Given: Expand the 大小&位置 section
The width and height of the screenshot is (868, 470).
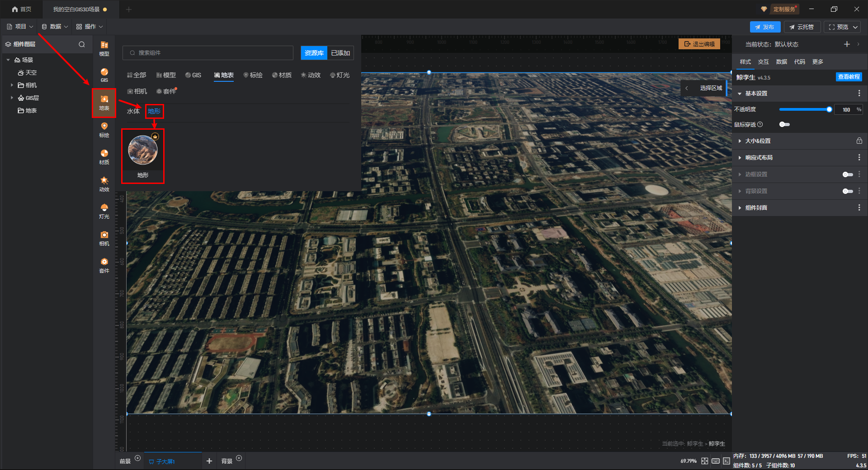Looking at the screenshot, I should (740, 141).
